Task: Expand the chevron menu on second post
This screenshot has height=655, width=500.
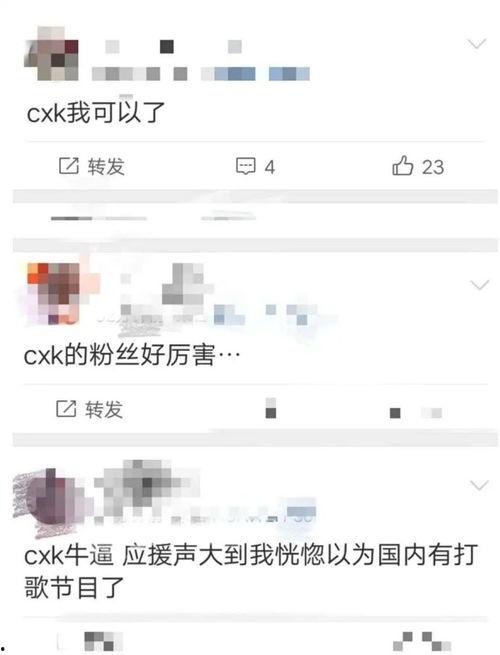Action: 480,285
